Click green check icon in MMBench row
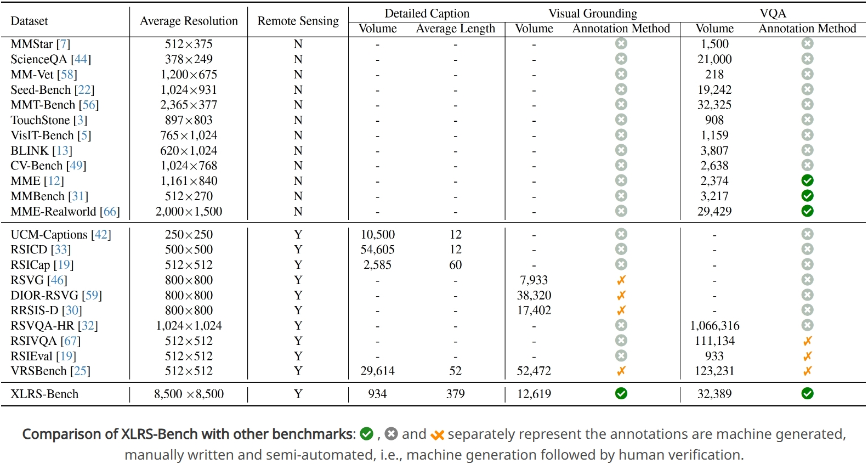868x464 pixels. click(x=807, y=196)
